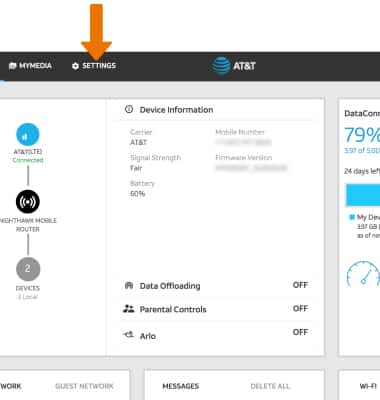Toggle Arlo OFF status
This screenshot has height=400, width=380.
coord(300,332)
